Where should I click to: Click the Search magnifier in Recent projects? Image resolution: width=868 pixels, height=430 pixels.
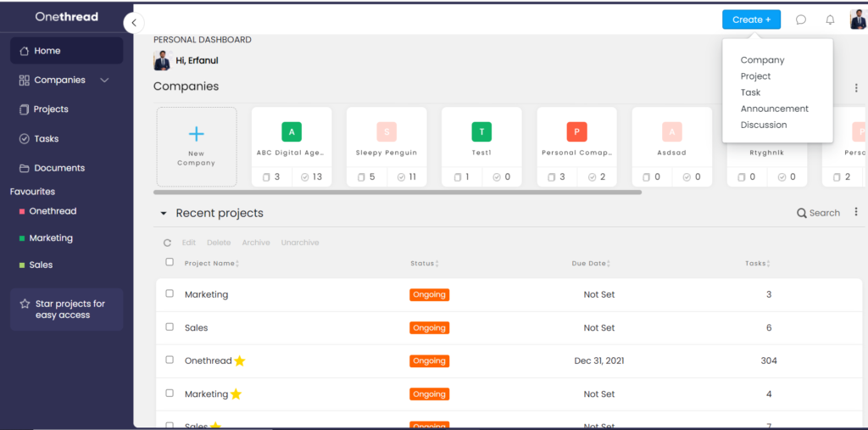click(802, 214)
